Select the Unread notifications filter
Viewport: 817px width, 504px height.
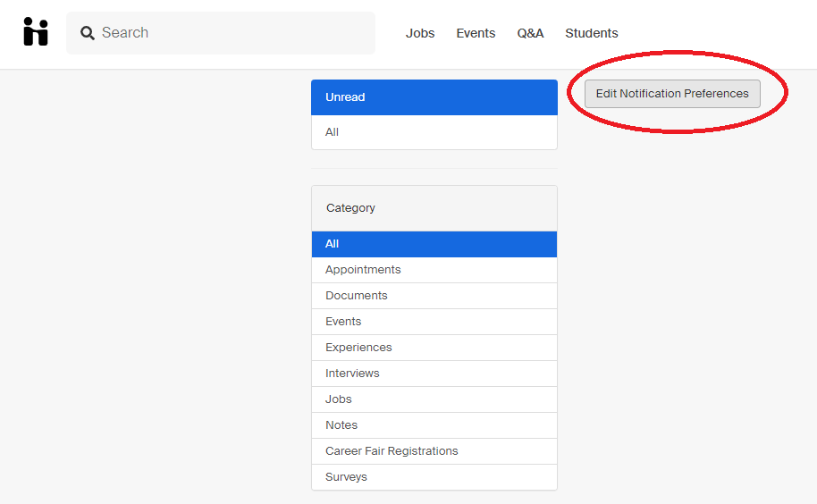coord(434,97)
